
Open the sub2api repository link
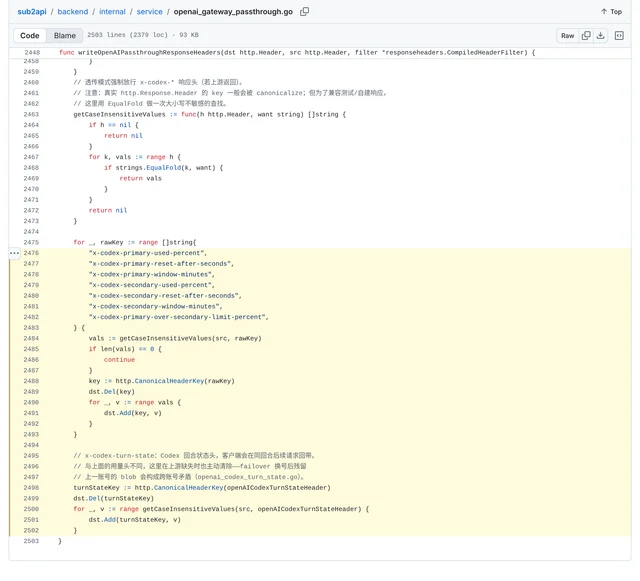click(x=32, y=11)
